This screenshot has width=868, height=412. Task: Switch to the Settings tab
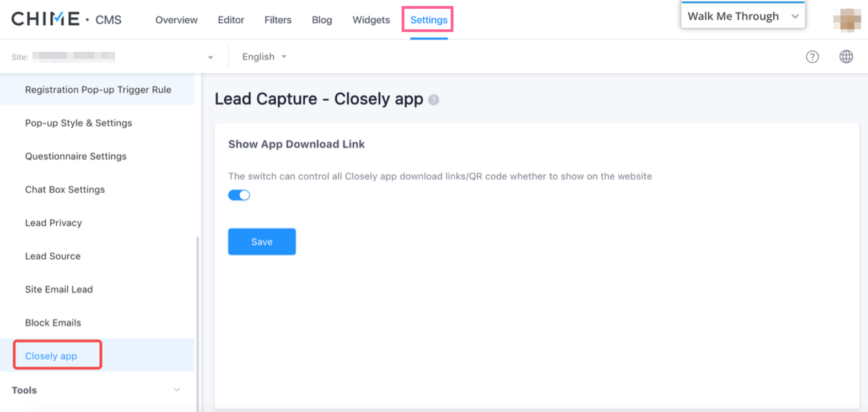click(428, 20)
